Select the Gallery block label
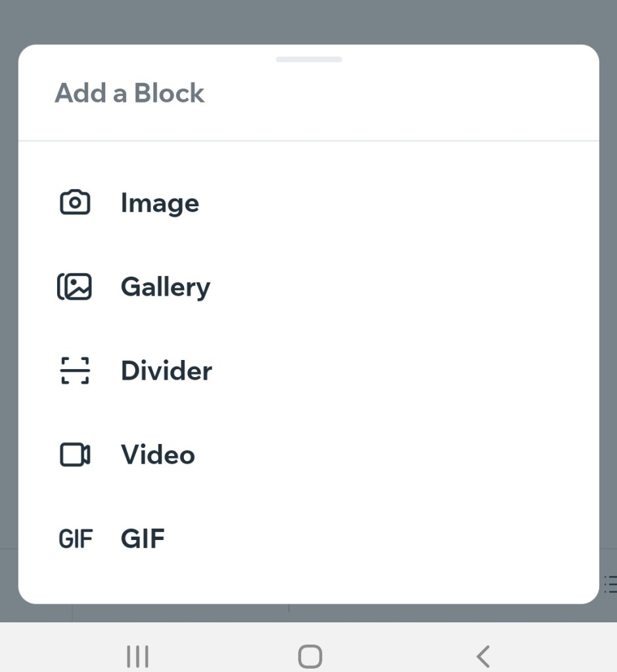Image resolution: width=617 pixels, height=672 pixels. pos(166,287)
